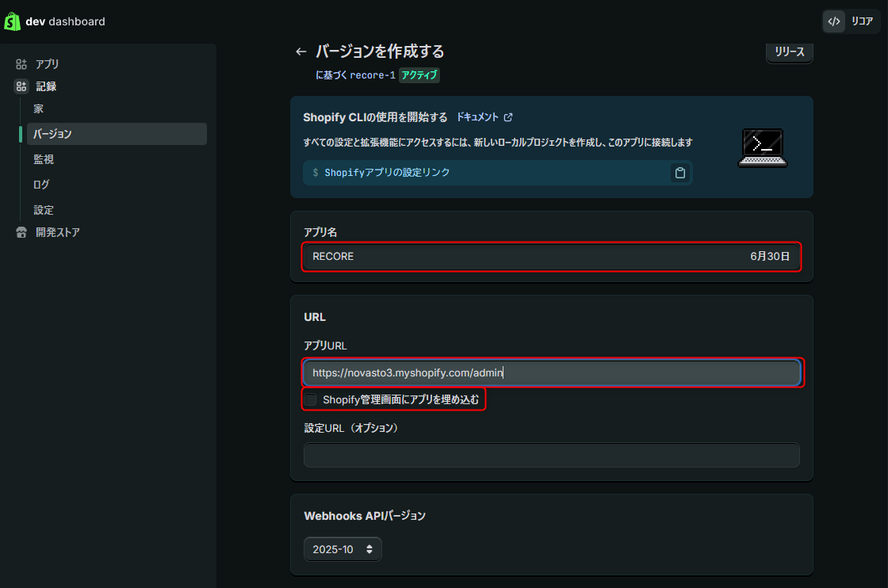The image size is (888, 588).
Task: Click the アプリURL input field
Action: pos(552,372)
